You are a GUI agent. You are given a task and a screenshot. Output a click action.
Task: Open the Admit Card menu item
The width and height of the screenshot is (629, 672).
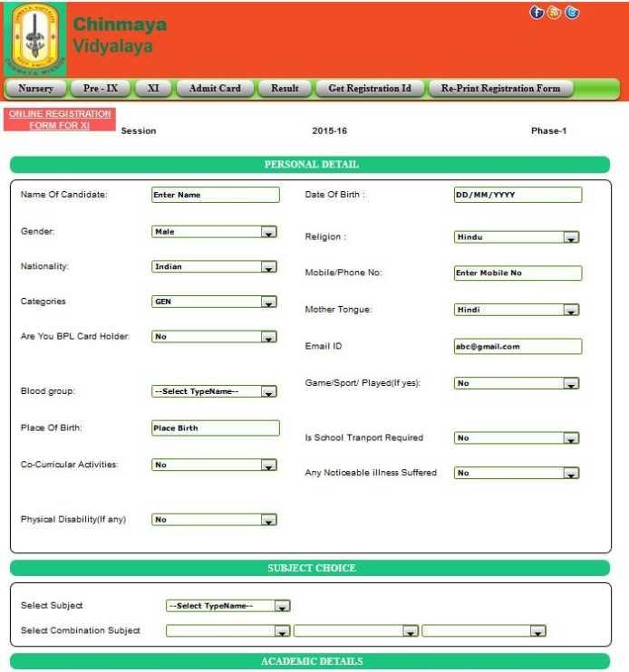point(215,88)
